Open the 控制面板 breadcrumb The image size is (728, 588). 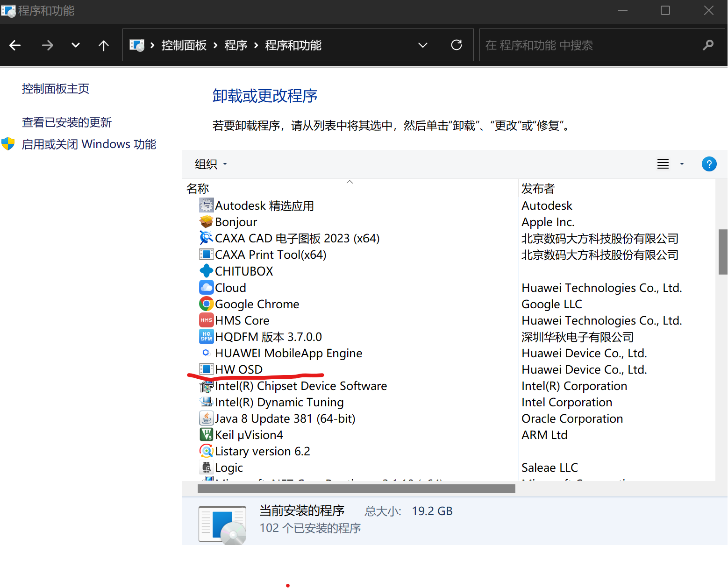184,45
